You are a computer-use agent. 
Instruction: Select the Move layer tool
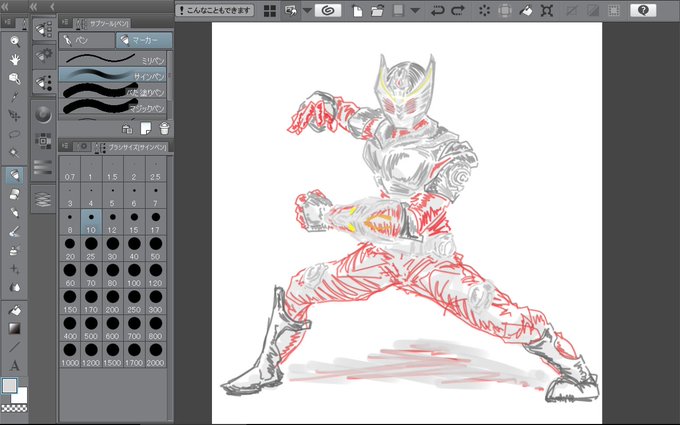point(15,115)
